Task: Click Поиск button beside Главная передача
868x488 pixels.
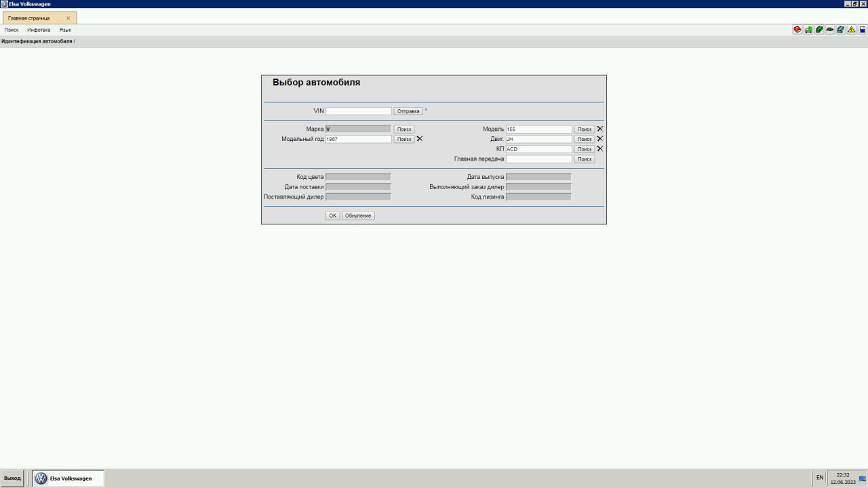Action: coord(585,159)
